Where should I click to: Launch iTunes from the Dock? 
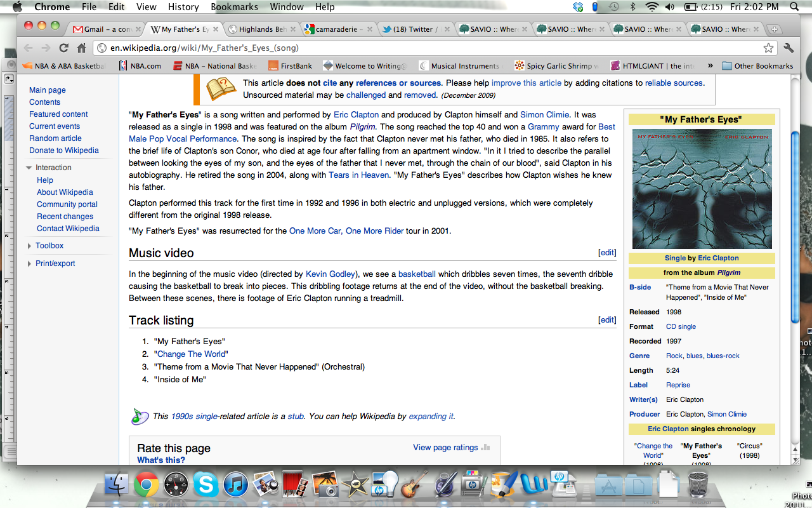point(235,485)
